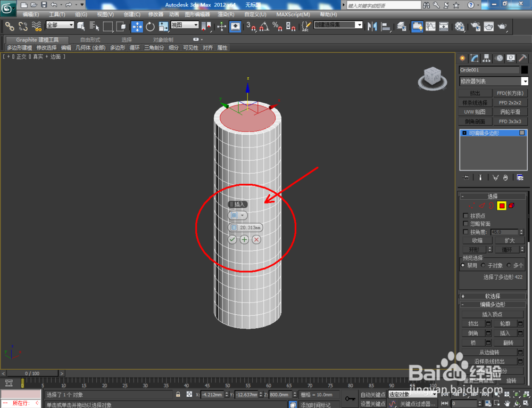Image resolution: width=532 pixels, height=408 pixels.
Task: Open the 修改器列表 dropdown
Action: pyautogui.click(x=525, y=81)
